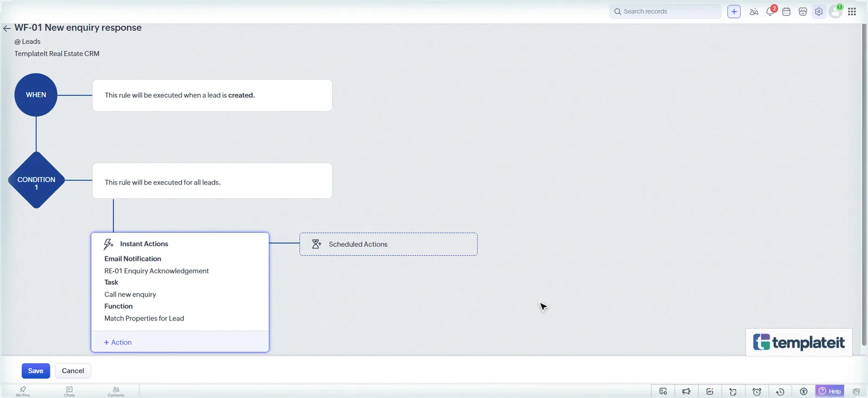
Task: Open the apps grid launcher
Action: (852, 11)
